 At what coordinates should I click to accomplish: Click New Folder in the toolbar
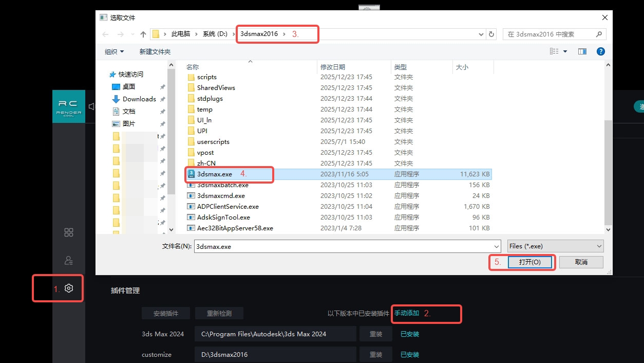[155, 51]
